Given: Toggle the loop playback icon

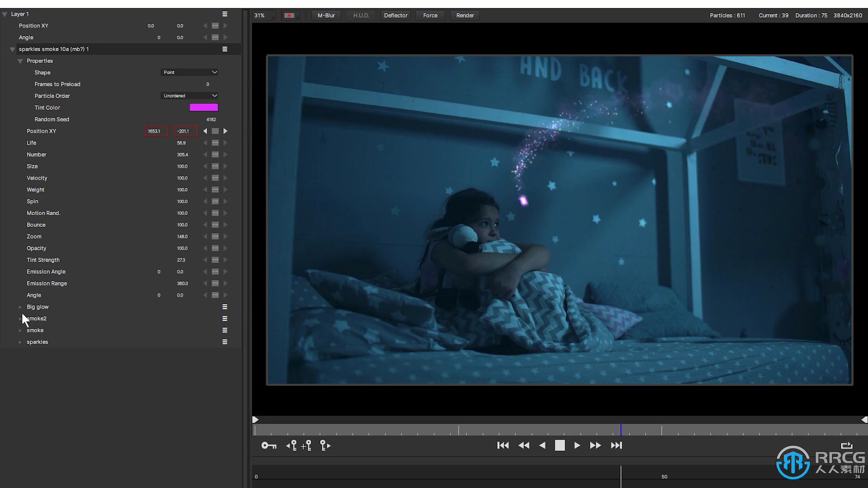Looking at the screenshot, I should tap(846, 446).
